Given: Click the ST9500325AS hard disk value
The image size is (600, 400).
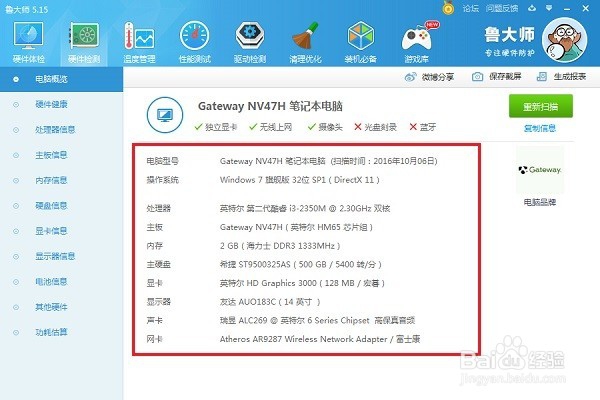Looking at the screenshot, I should coord(301,264).
